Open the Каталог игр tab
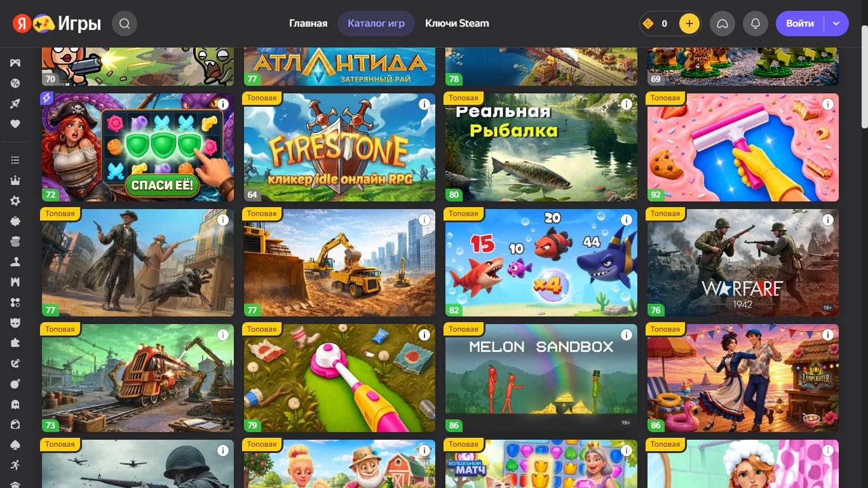 pos(376,24)
